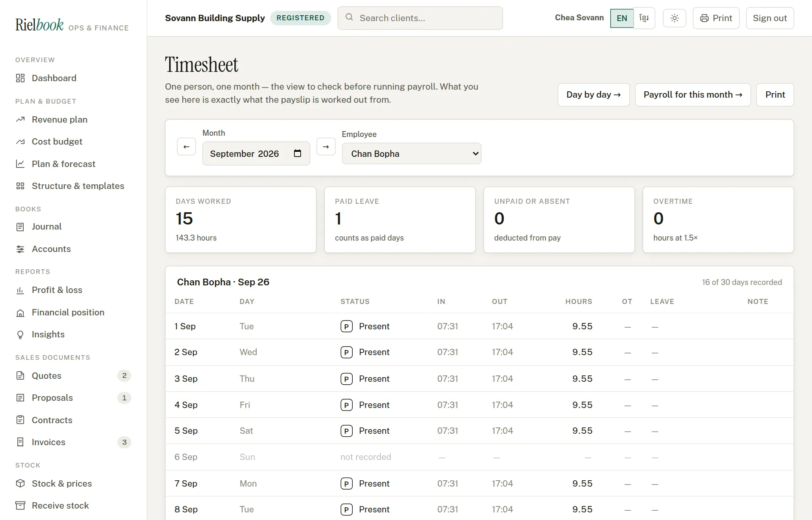
Task: Click the Print button beside Payroll
Action: (x=775, y=95)
